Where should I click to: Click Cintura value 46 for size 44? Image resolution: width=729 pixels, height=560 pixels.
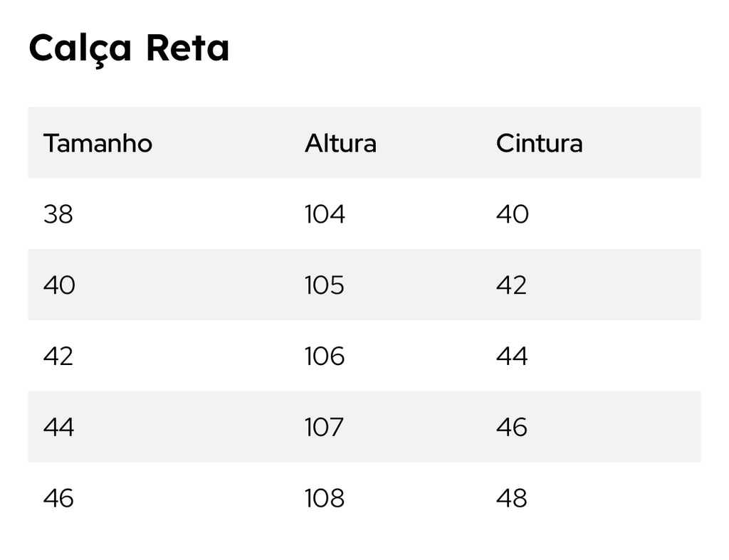click(512, 427)
